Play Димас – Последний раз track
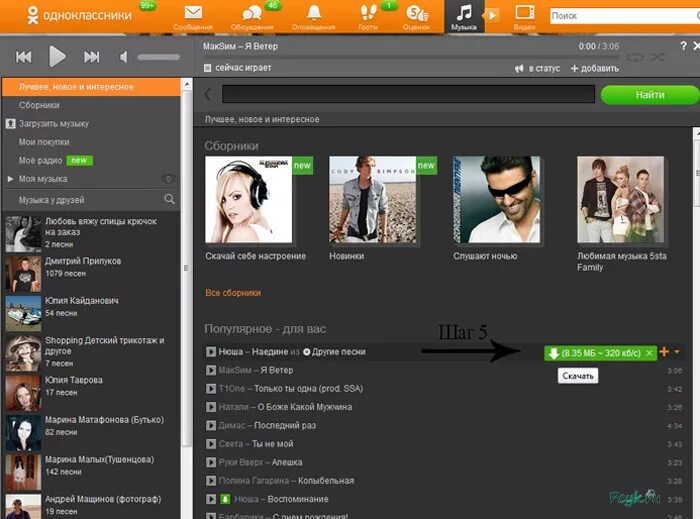The width and height of the screenshot is (700, 519). tap(211, 425)
